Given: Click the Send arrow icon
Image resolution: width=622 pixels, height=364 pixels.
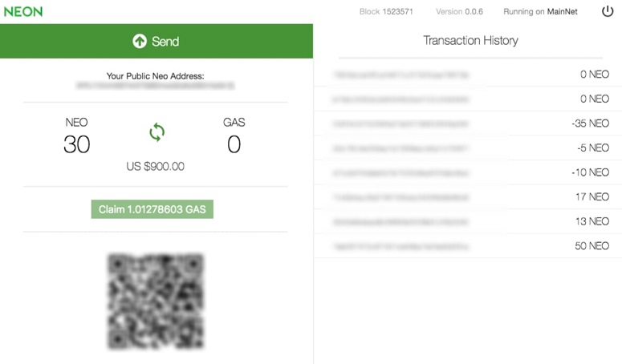Looking at the screenshot, I should 140,41.
